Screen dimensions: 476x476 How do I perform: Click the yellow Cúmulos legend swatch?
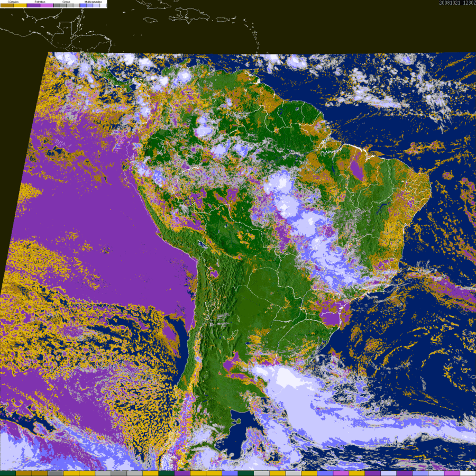(x=20, y=5)
